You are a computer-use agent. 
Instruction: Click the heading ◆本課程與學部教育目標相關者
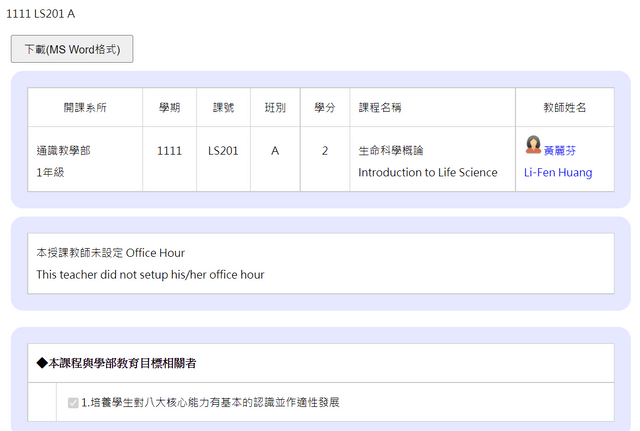(x=116, y=363)
